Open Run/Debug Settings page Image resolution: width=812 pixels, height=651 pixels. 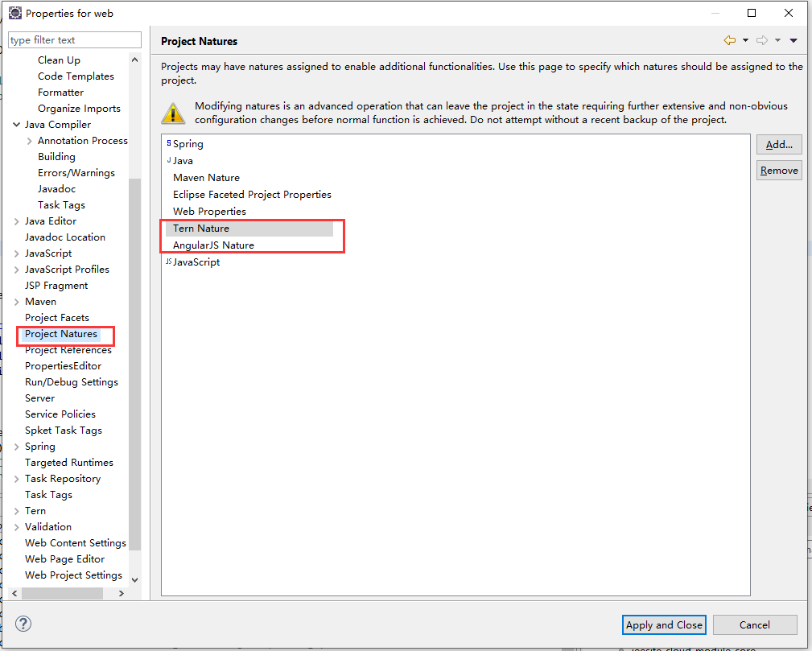click(72, 381)
